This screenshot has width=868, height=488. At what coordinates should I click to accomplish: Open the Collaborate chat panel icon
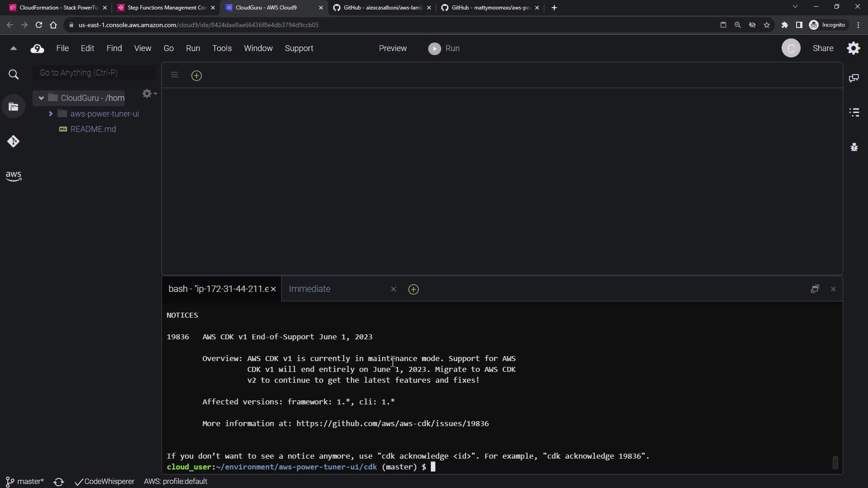(854, 78)
